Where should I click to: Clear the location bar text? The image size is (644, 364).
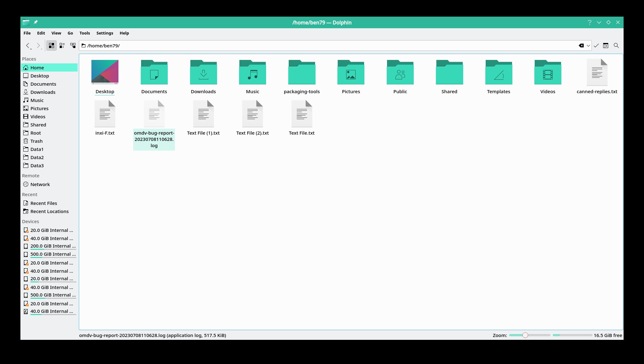581,45
